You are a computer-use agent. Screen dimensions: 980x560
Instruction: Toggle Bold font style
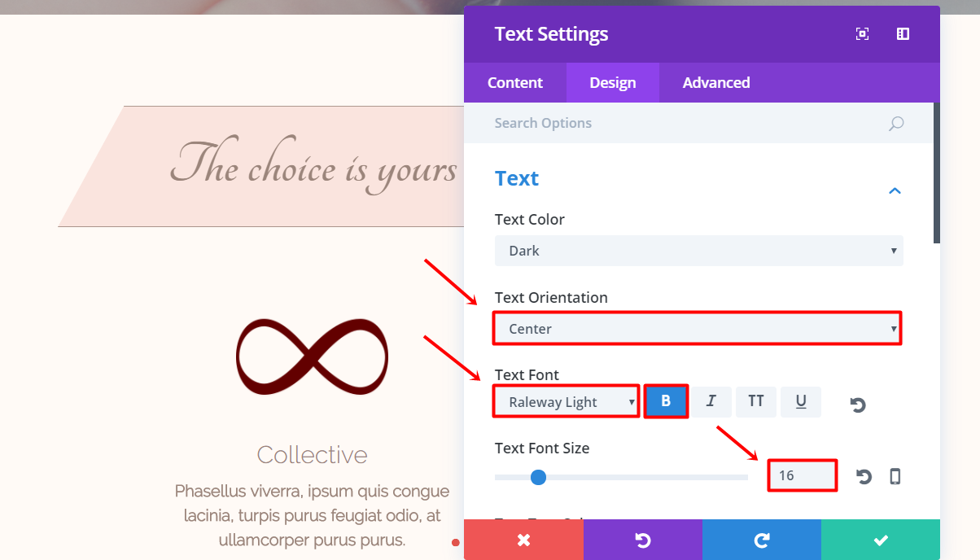(x=666, y=401)
